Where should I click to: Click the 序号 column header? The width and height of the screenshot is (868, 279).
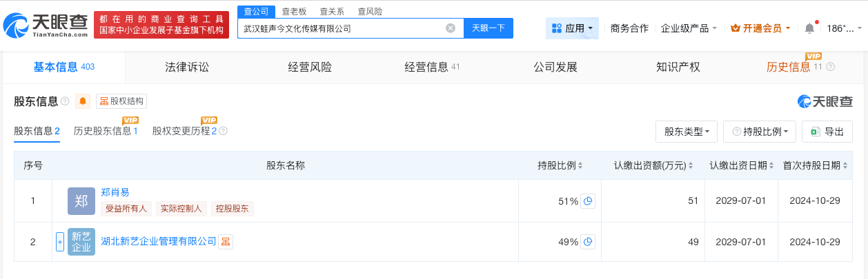click(x=33, y=165)
